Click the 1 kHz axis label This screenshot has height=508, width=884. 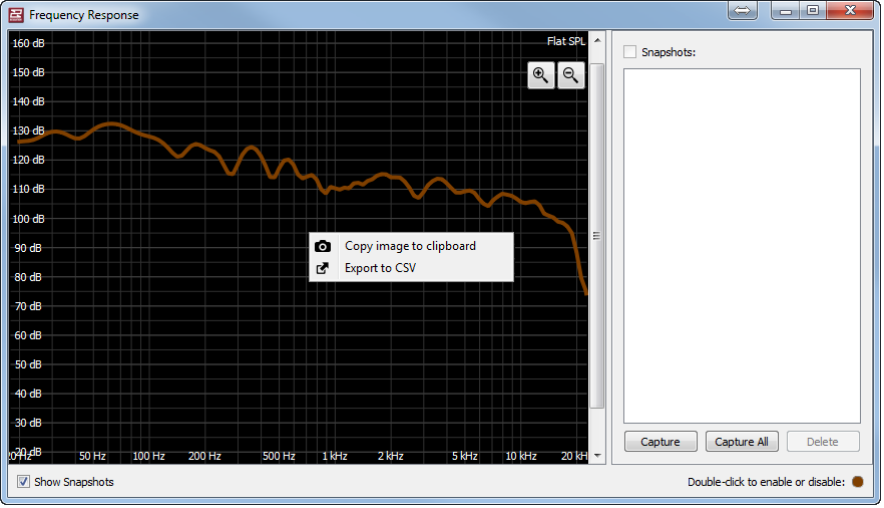coord(334,456)
